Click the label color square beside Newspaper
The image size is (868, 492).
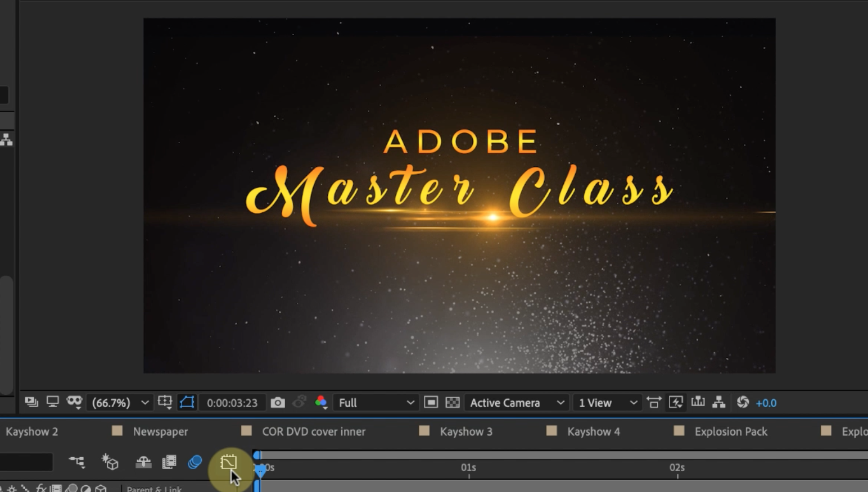117,431
